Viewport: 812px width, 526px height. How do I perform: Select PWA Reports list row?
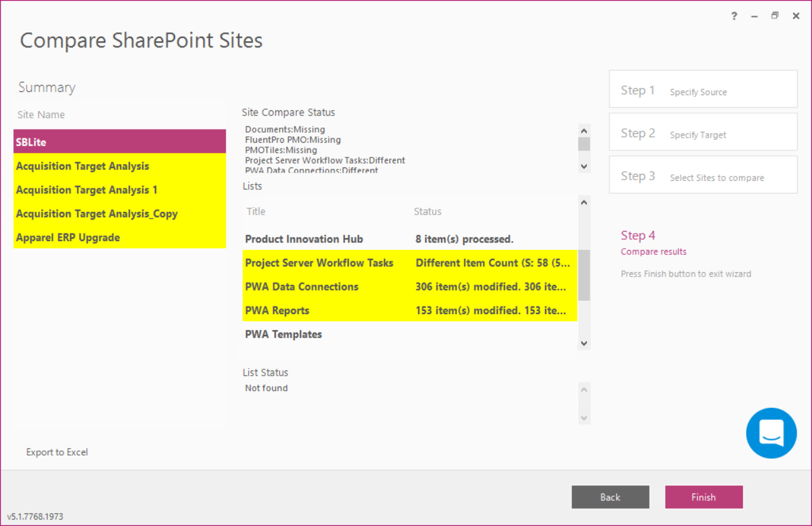click(x=410, y=310)
